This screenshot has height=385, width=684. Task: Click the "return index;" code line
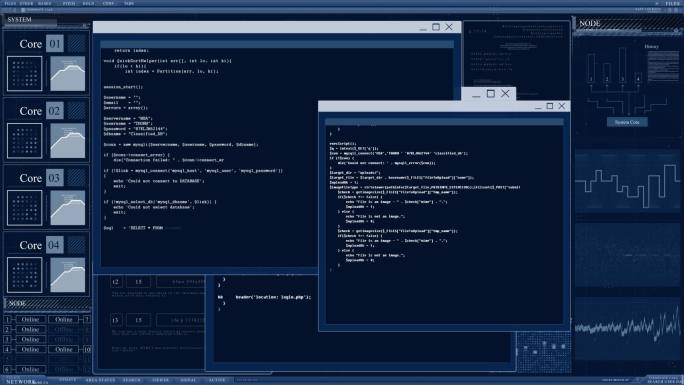[x=131, y=51]
